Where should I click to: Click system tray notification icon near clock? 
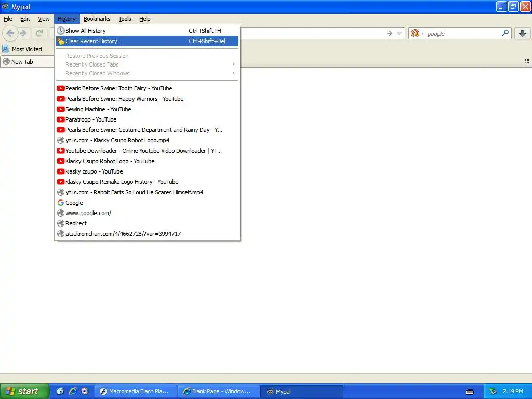(x=494, y=392)
